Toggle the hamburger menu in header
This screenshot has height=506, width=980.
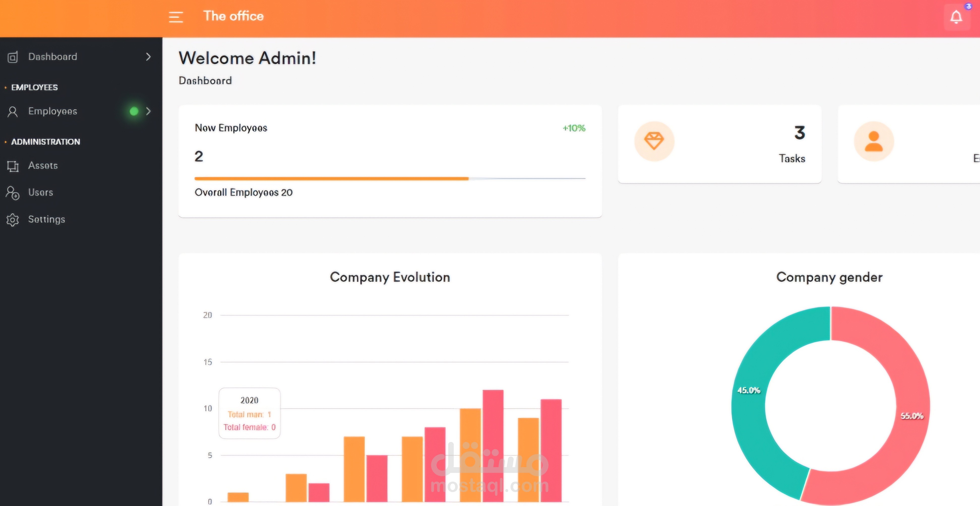pyautogui.click(x=176, y=17)
